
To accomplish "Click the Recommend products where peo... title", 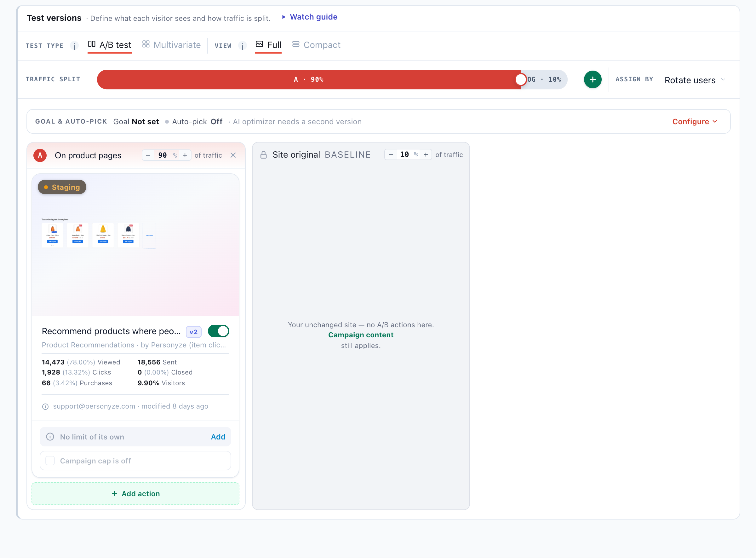I will pos(112,331).
